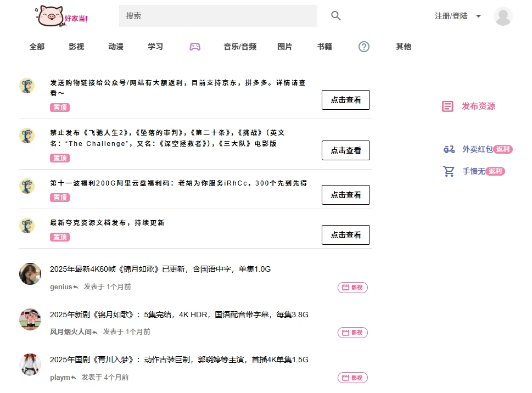Screen dimensions: 532x393
Task: Open the 音乐/音频 category tab
Action: [x=240, y=47]
